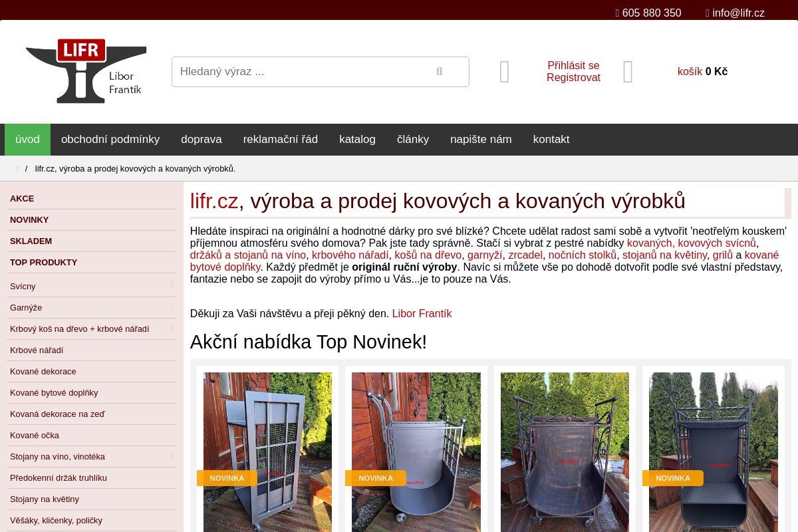The height and width of the screenshot is (532, 798).
Task: Expand the Stojany na víno submenu
Action: coord(172,456)
